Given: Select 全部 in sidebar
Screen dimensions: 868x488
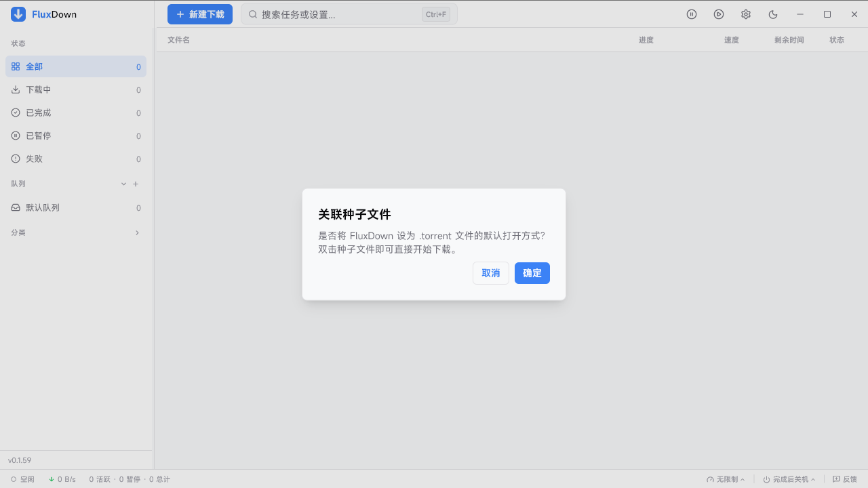Looking at the screenshot, I should coord(76,66).
